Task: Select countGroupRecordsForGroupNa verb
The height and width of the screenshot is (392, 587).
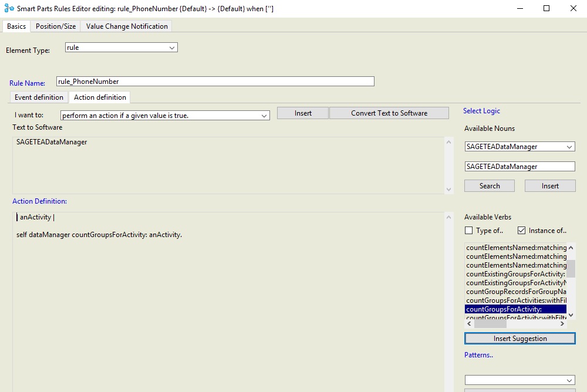Action: 516,292
